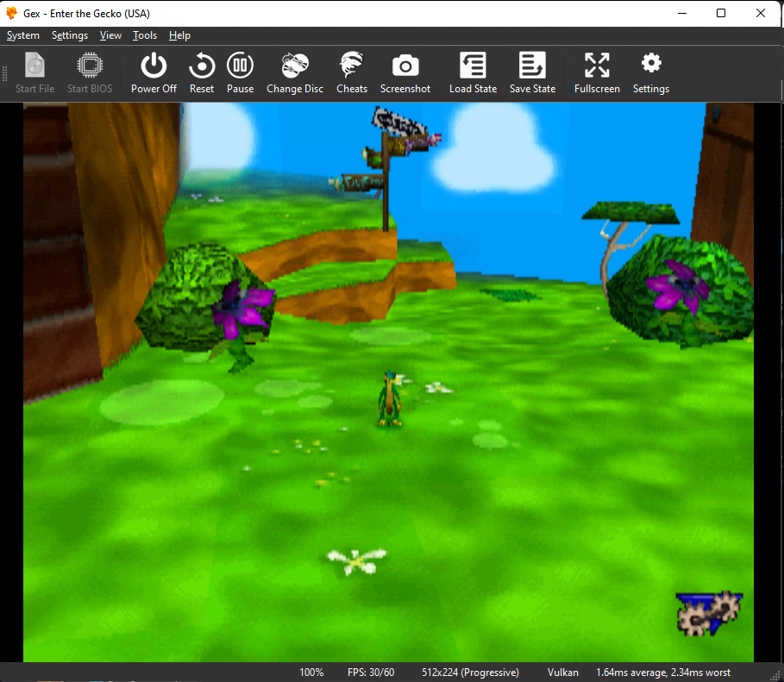Viewport: 784px width, 682px height.
Task: Click the remote control icon in game corner
Action: (x=708, y=613)
